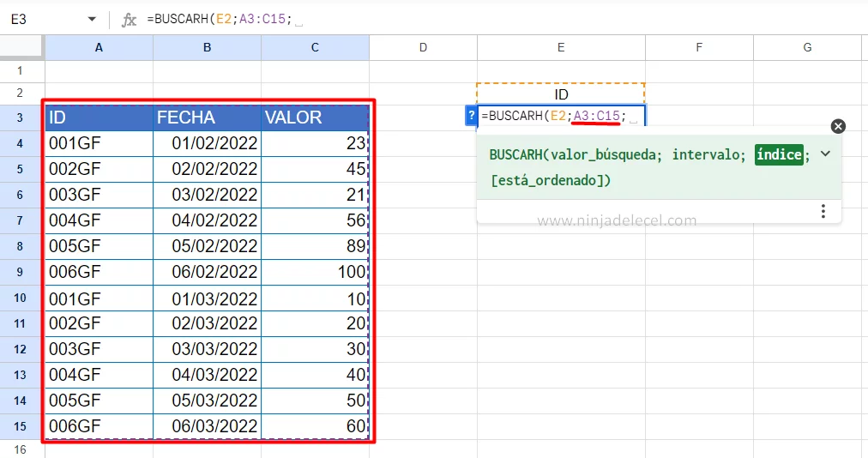Click date cell 06/03/2022

[x=207, y=426]
